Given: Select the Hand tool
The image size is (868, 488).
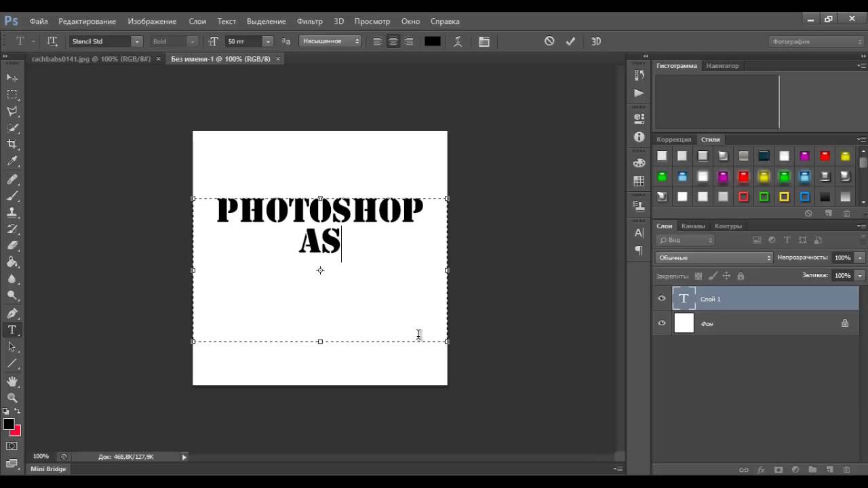Looking at the screenshot, I should point(12,382).
